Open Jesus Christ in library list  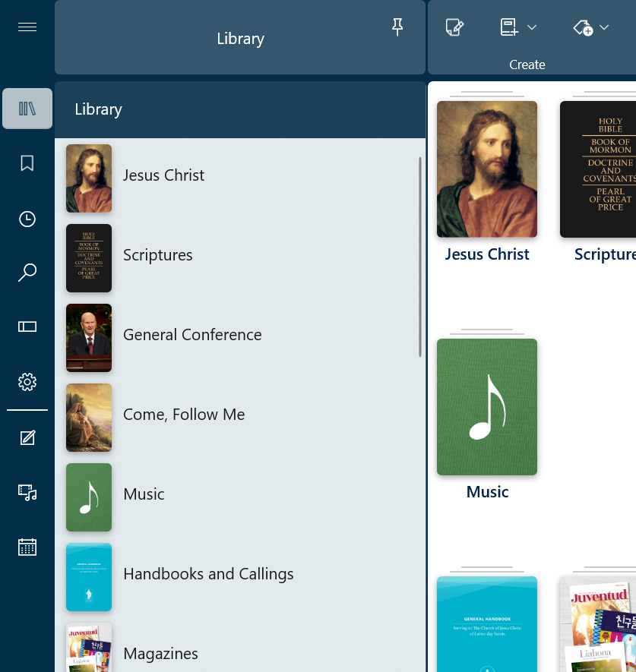[239, 178]
